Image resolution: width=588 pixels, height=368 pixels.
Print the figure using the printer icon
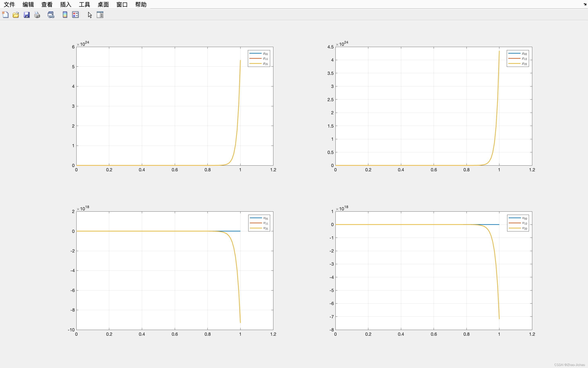click(x=37, y=15)
